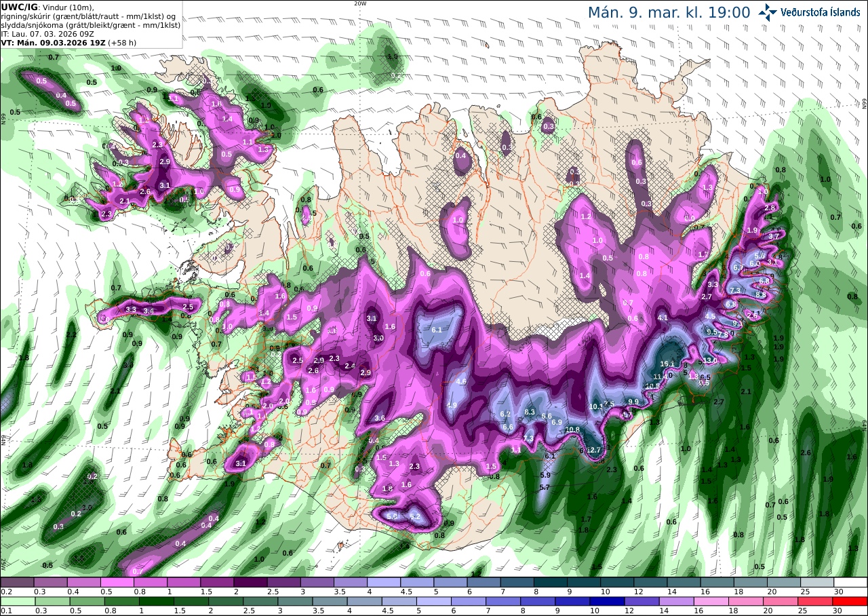This screenshot has height=616, width=868.
Task: Click the '0.2' label under snow legend
Action: coord(5,592)
